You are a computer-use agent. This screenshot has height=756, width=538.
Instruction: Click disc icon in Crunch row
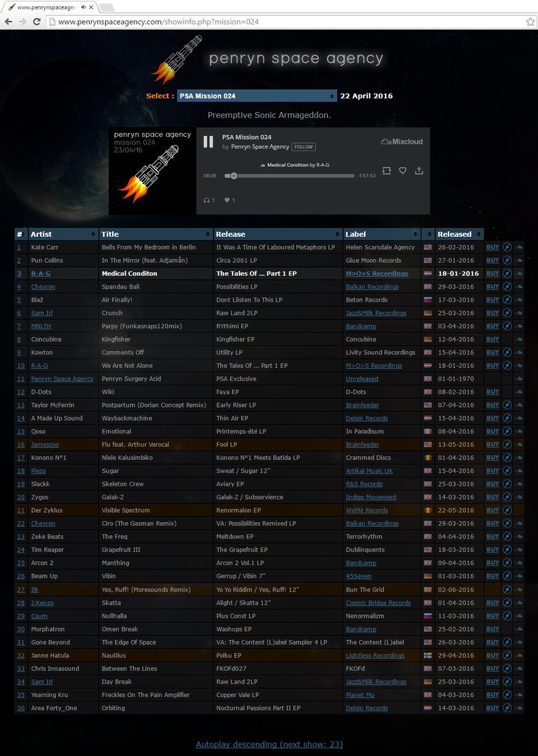(507, 313)
